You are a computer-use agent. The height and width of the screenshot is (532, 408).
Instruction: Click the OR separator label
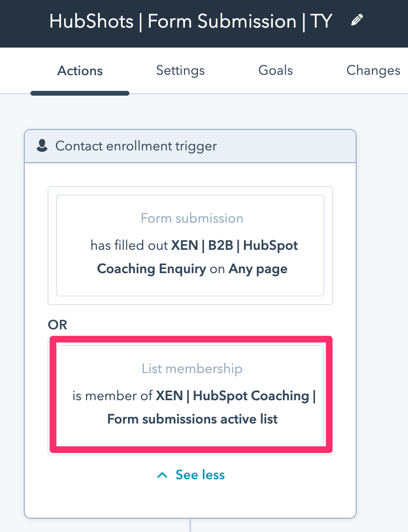pyautogui.click(x=58, y=325)
